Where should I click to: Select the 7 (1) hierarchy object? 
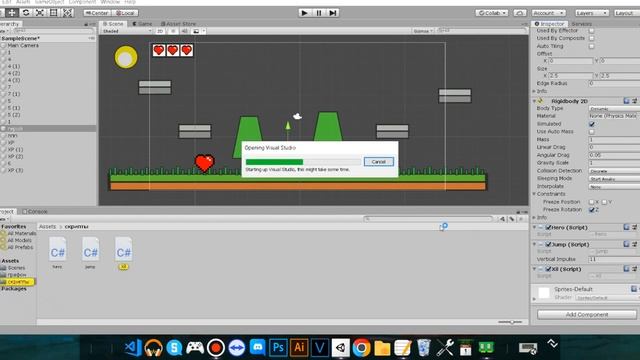click(x=13, y=94)
